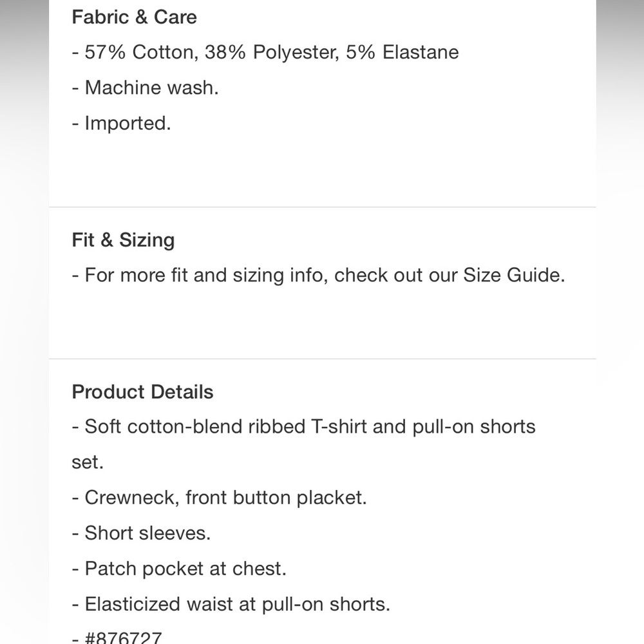Screen dimensions: 644x644
Task: Click the word set. on wrapped line
Action: [88, 462]
